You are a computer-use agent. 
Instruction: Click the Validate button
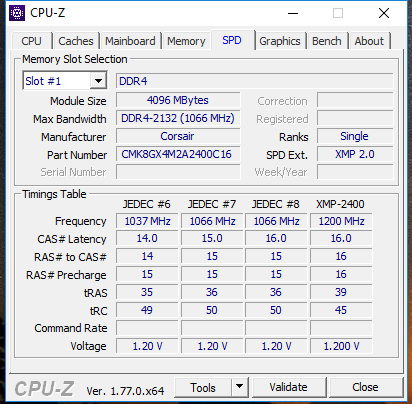(289, 387)
